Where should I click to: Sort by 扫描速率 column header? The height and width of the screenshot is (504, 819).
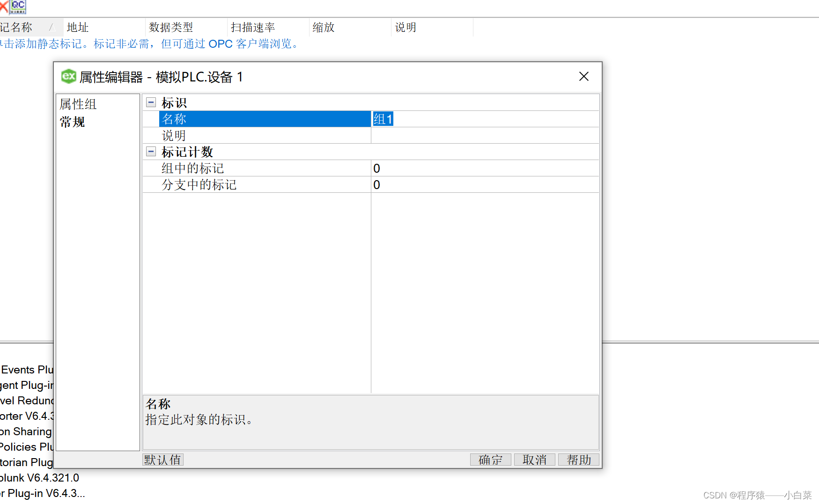[x=268, y=27]
